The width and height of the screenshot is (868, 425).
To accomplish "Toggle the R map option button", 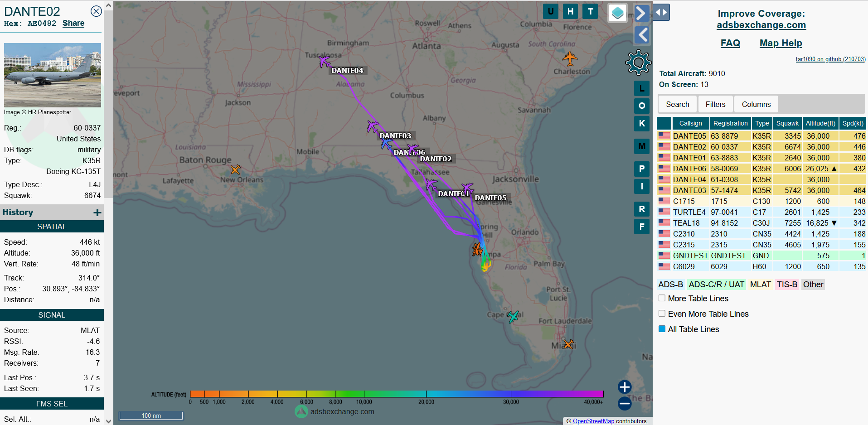I will point(642,209).
